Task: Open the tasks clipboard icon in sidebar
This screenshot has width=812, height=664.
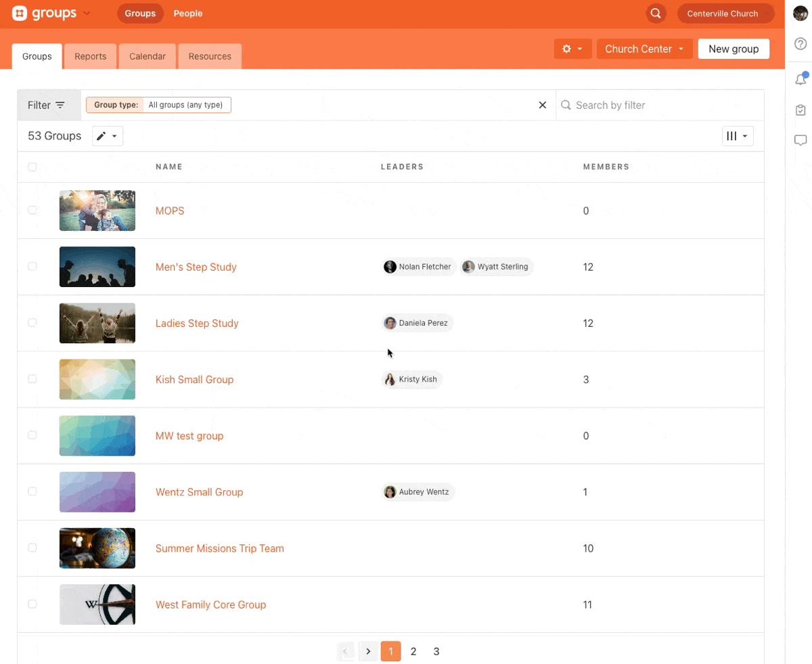Action: (x=800, y=110)
